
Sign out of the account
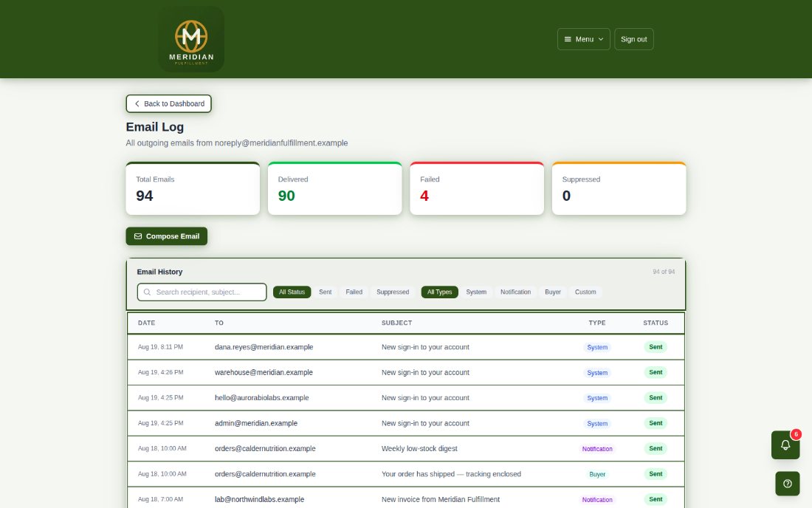click(634, 39)
